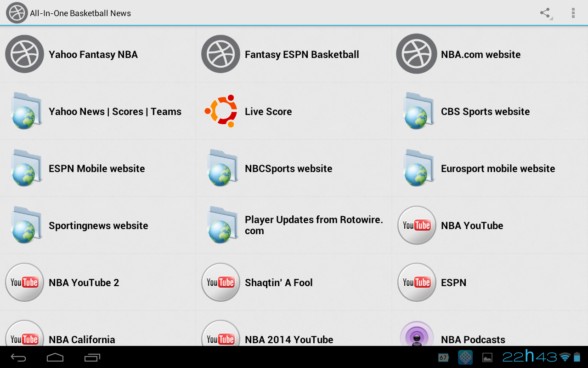This screenshot has height=368, width=588.
Task: Share the app using the share icon
Action: pyautogui.click(x=545, y=13)
